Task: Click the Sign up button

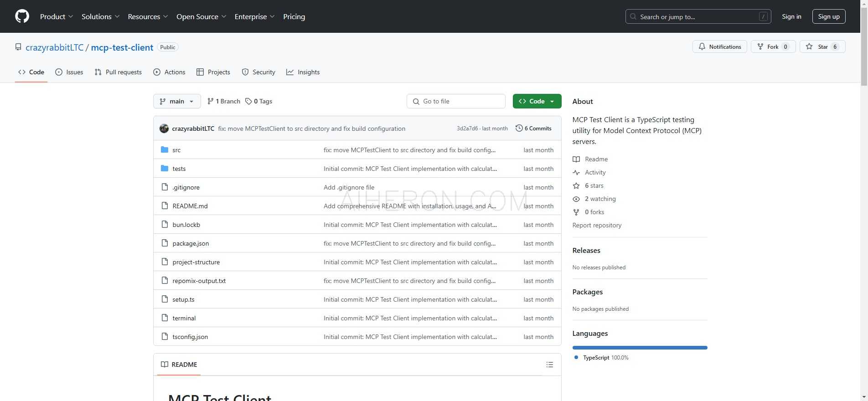Action: point(829,16)
